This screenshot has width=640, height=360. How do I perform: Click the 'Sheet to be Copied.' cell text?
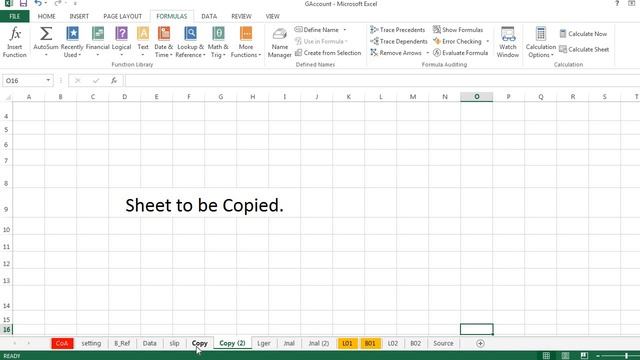coord(204,205)
